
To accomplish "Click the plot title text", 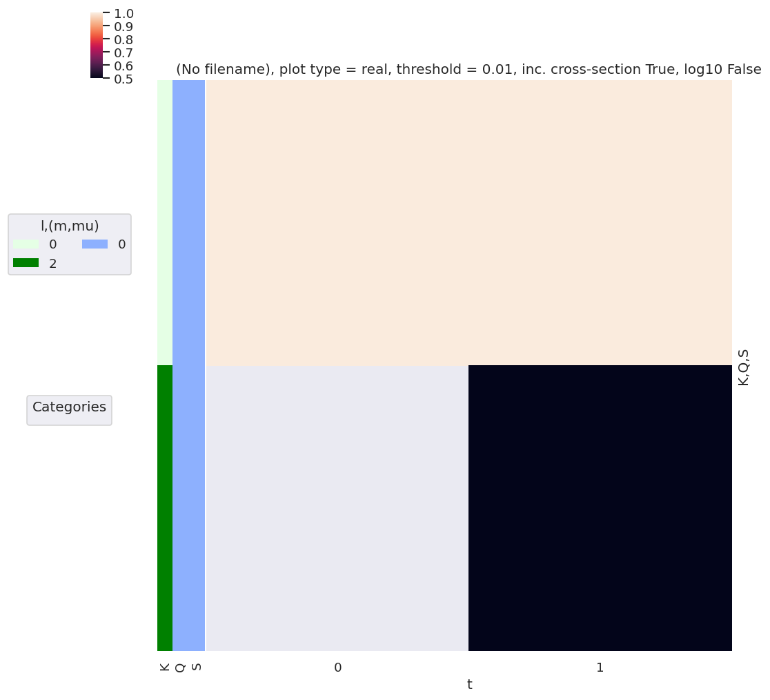I will pyautogui.click(x=468, y=70).
